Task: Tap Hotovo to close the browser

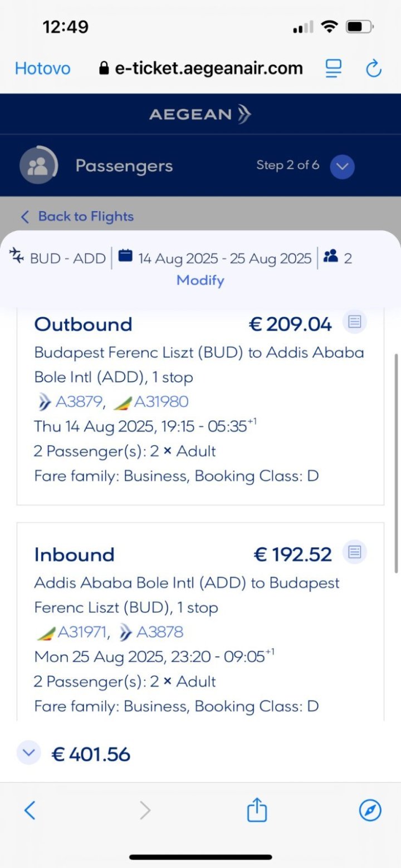Action: pyautogui.click(x=42, y=68)
